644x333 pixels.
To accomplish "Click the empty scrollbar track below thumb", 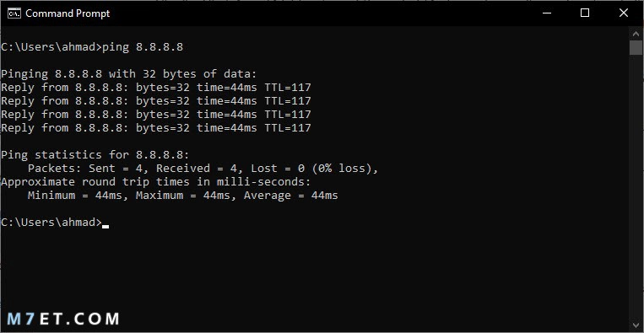I will pyautogui.click(x=635, y=186).
